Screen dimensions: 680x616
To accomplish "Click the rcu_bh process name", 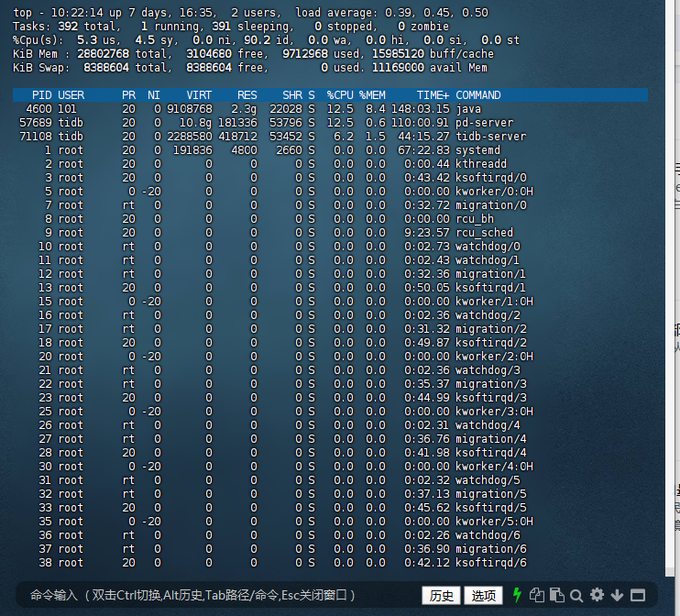I will pyautogui.click(x=475, y=219).
